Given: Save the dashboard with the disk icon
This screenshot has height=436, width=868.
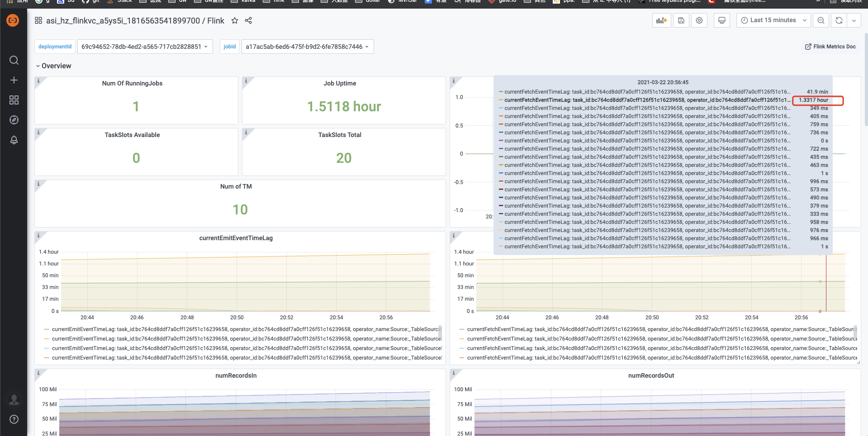Looking at the screenshot, I should click(x=681, y=20).
